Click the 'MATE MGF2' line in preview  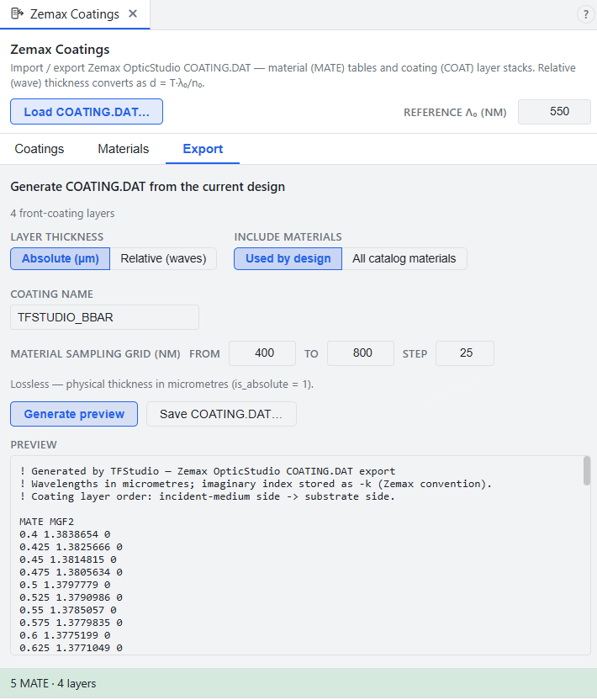pos(47,522)
